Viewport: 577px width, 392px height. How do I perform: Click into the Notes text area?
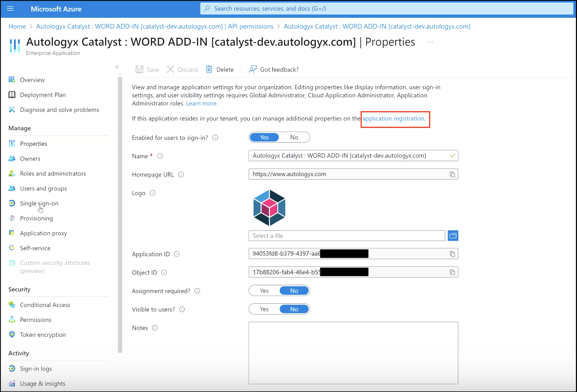tap(353, 353)
